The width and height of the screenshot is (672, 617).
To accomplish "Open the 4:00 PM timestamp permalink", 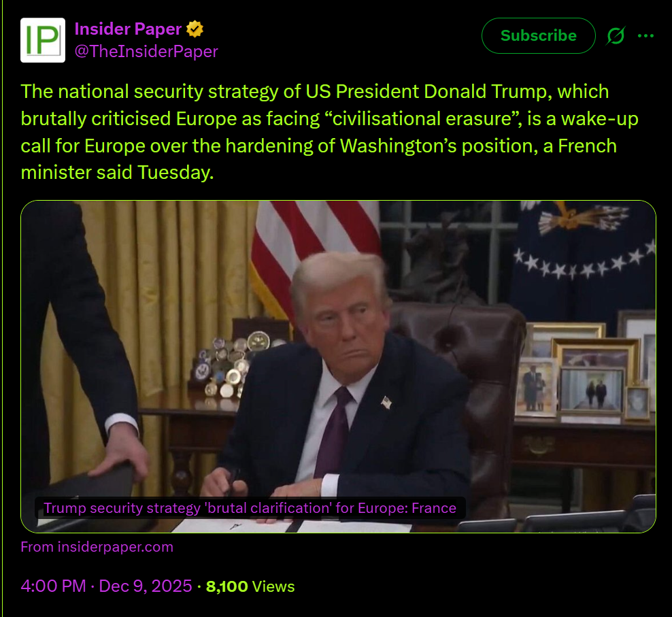I will 54,586.
